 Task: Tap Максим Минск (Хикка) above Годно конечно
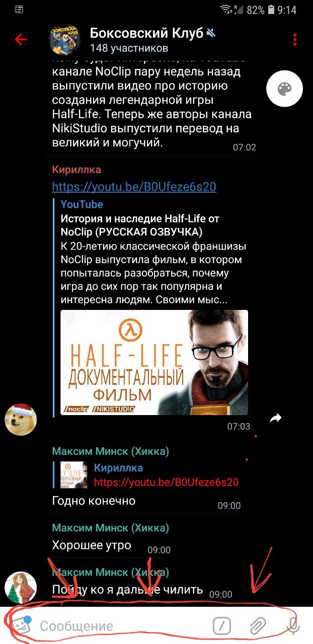pos(110,451)
